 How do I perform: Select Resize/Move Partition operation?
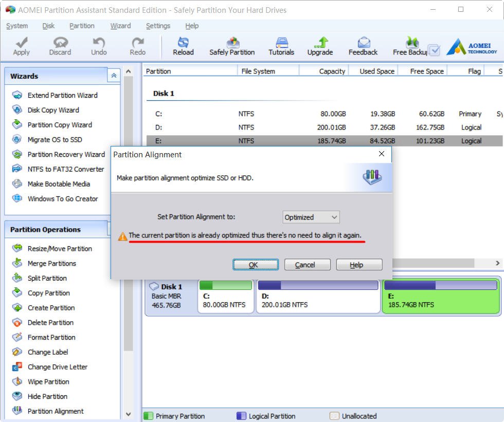pos(60,249)
